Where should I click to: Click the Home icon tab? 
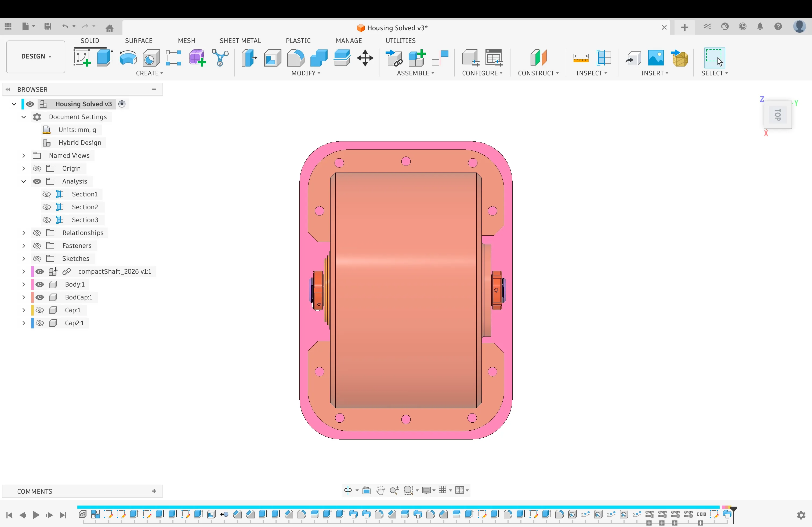pyautogui.click(x=110, y=28)
